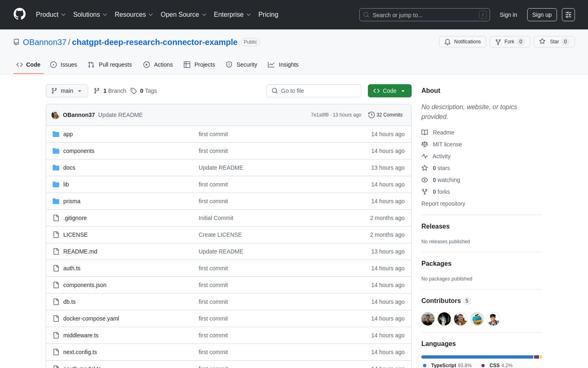Open the Readme link with book icon
588x368 pixels.
click(x=438, y=132)
